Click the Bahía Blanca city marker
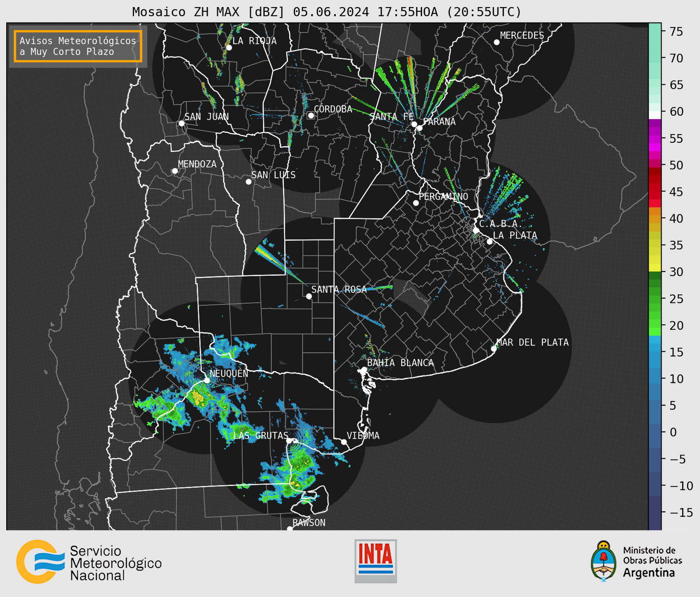 (364, 369)
